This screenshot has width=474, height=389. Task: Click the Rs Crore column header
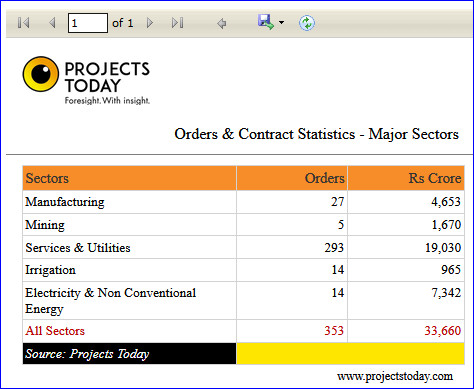[x=406, y=178]
